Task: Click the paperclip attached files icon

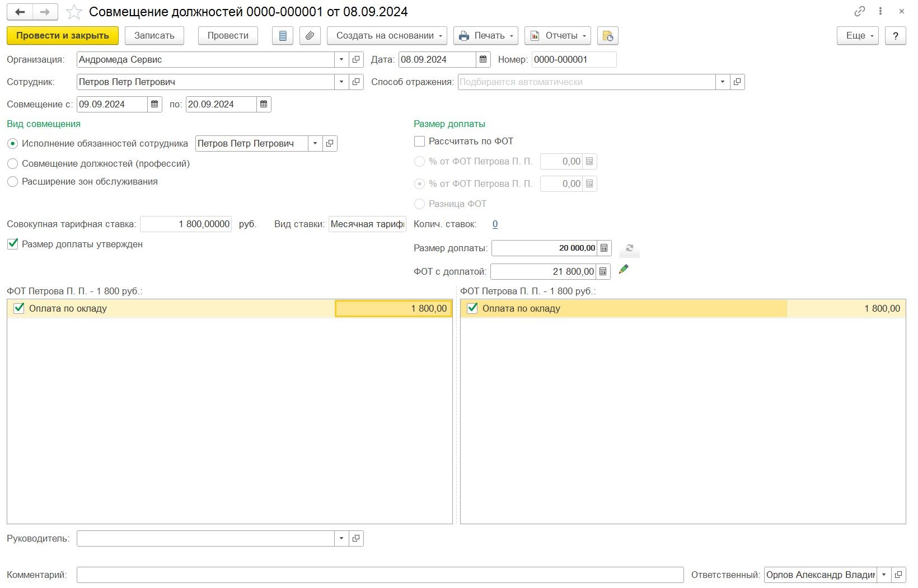Action: (310, 36)
